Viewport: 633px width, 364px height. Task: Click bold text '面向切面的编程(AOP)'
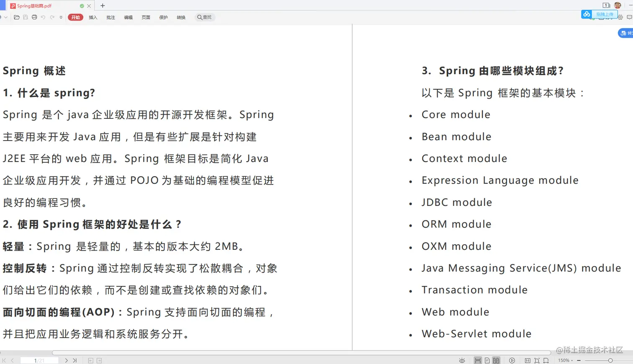click(59, 312)
